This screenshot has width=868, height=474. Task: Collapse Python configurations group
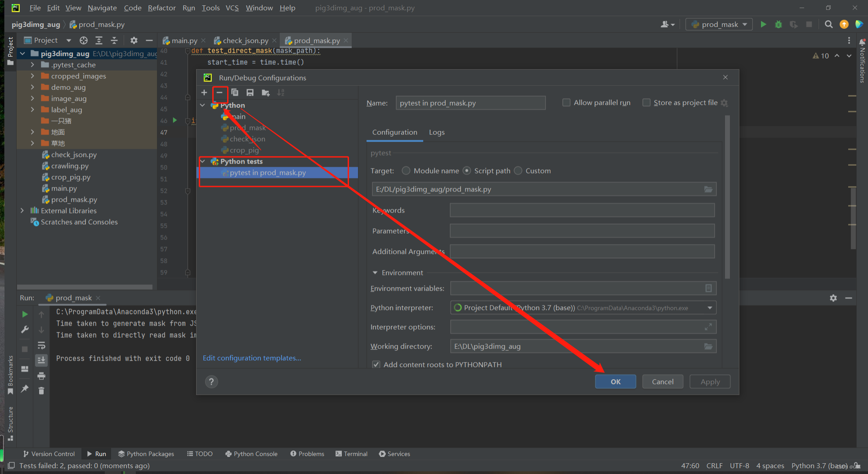203,105
